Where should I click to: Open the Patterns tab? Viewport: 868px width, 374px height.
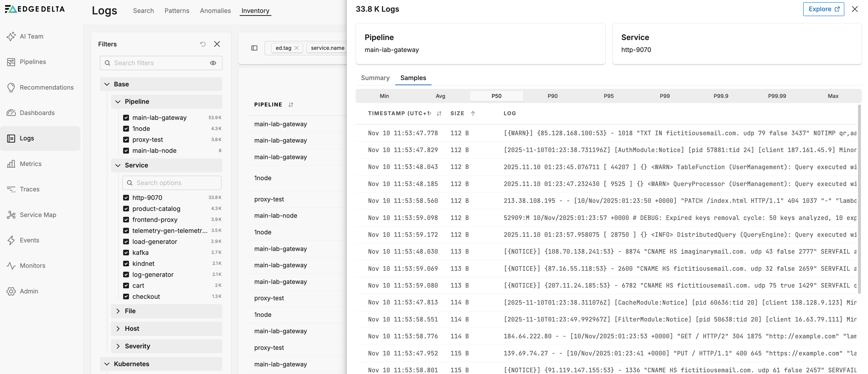click(177, 10)
